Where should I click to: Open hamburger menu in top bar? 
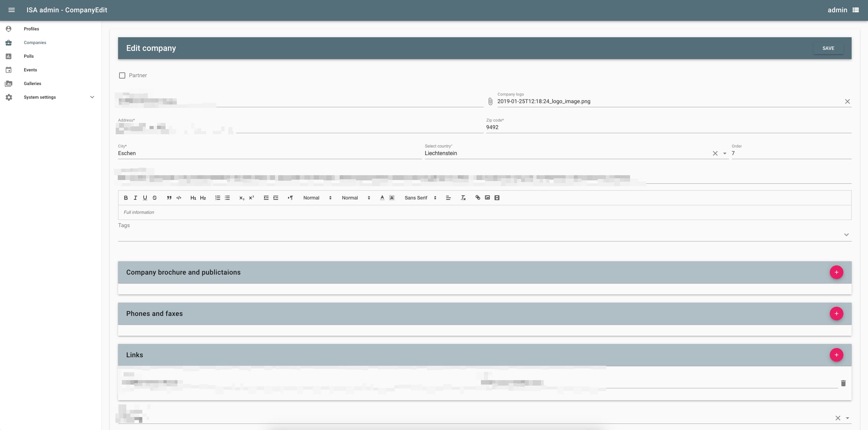[x=11, y=10]
